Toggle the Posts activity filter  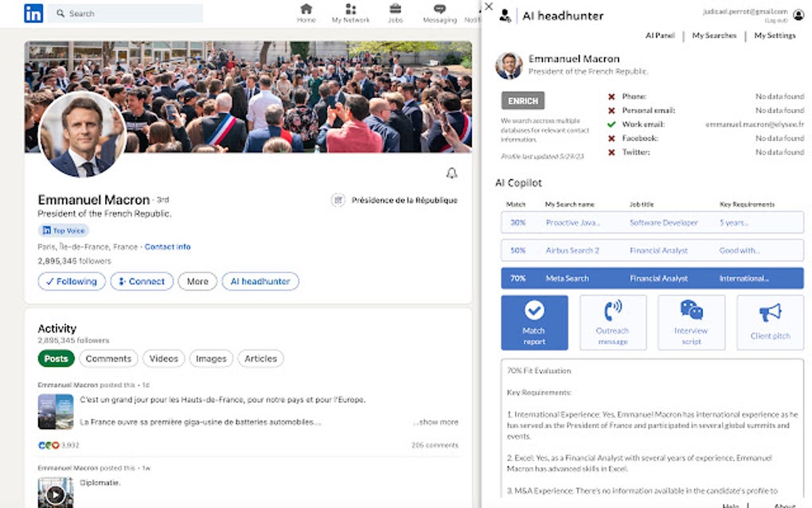coord(56,358)
